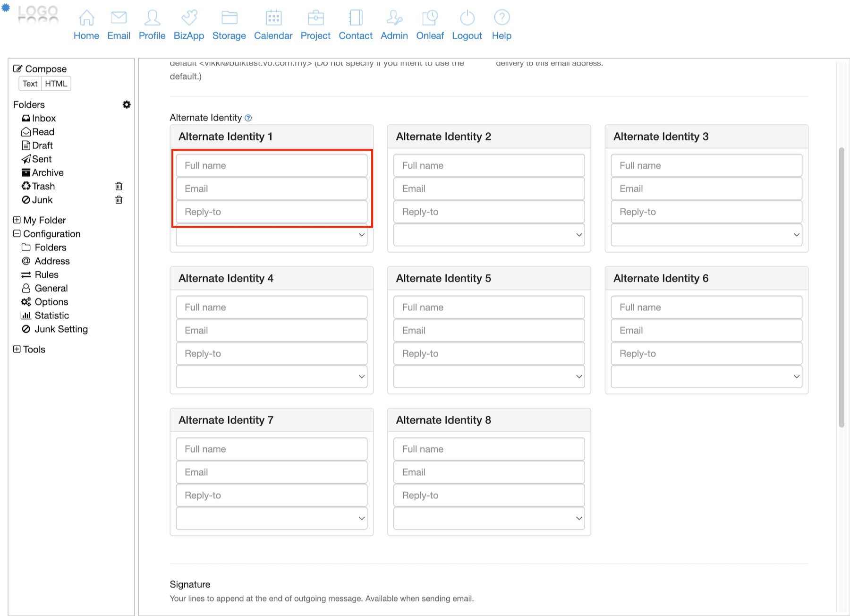850x616 pixels.
Task: Open dropdown under Alternate Identity 5
Action: click(x=489, y=376)
